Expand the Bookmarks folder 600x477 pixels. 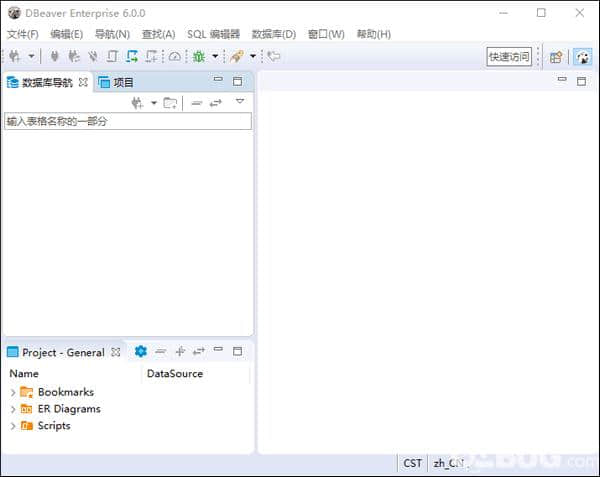click(13, 392)
